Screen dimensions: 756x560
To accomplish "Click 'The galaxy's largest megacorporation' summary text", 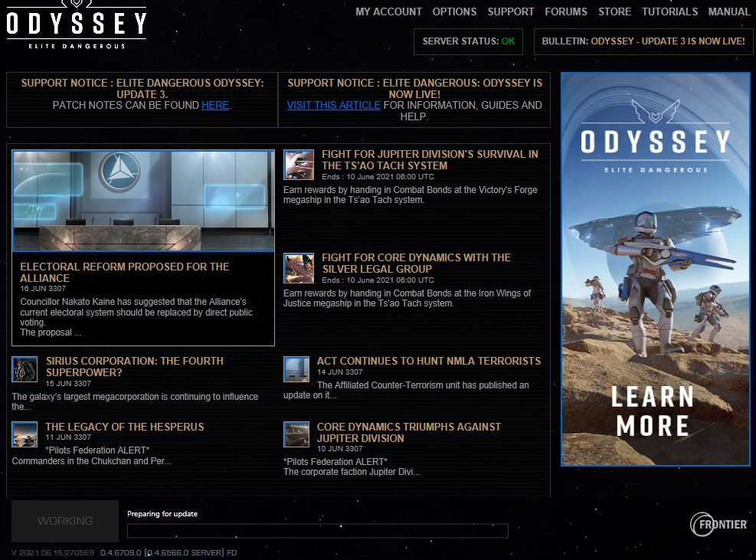I will point(135,401).
